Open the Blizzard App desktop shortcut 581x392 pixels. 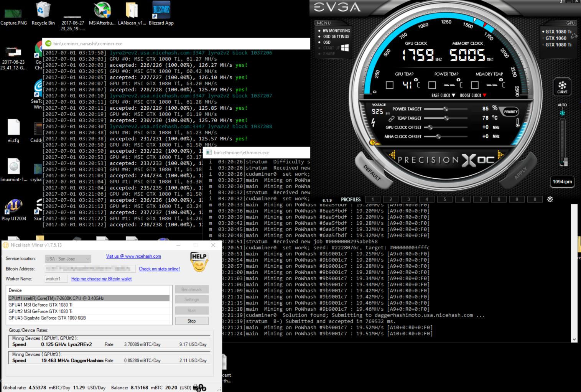pyautogui.click(x=161, y=13)
